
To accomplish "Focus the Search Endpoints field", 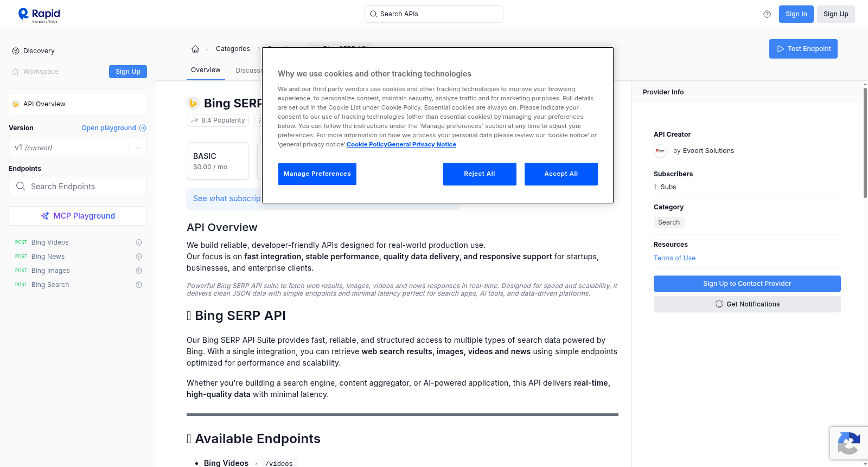I will [x=78, y=186].
